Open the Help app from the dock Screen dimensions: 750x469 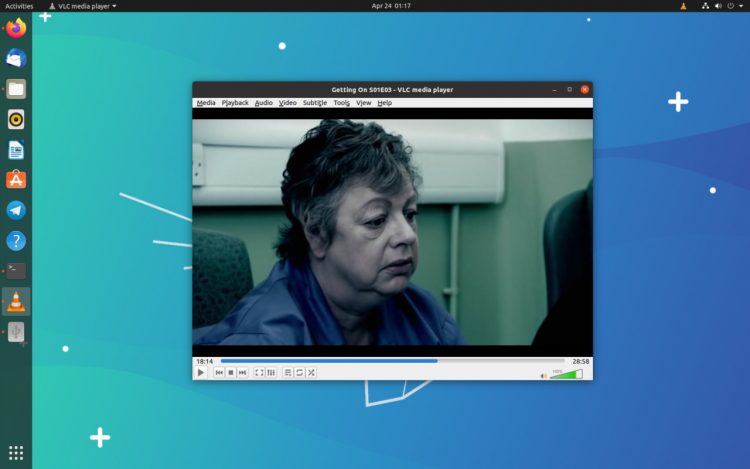[x=16, y=241]
